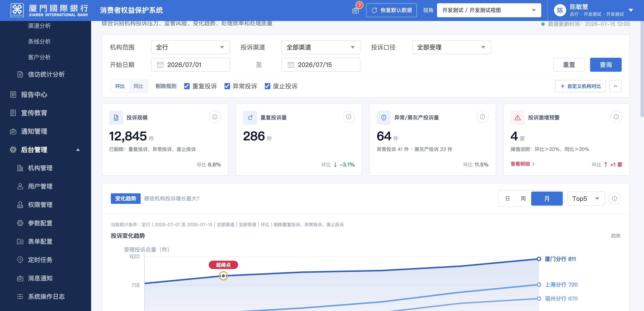The height and width of the screenshot is (311, 644).
Task: Open info icon on 投诉规模 card
Action: coord(215,117)
